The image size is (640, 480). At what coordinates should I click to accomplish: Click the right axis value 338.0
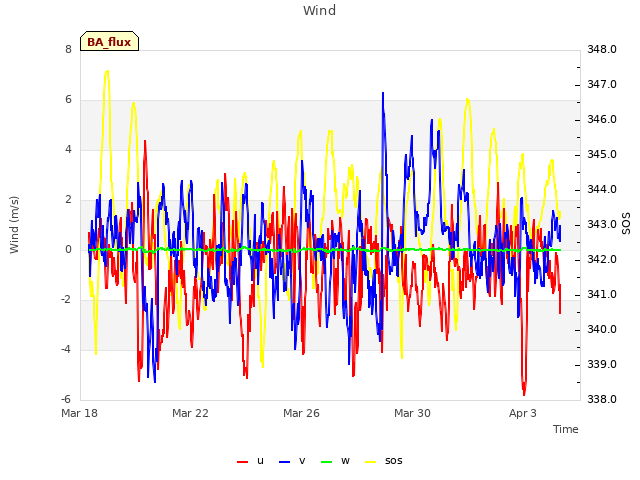click(602, 400)
